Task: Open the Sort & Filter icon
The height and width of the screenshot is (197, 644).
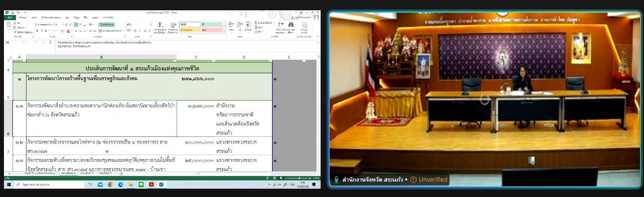Action: point(281,25)
